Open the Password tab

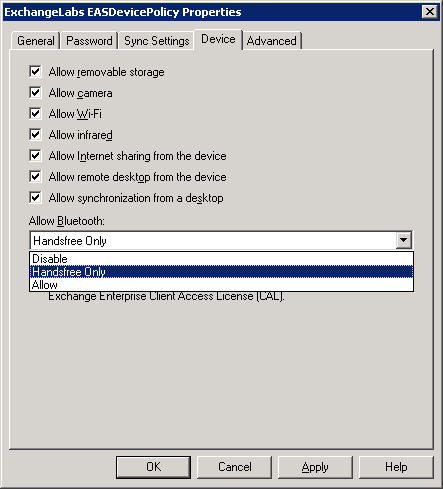click(89, 41)
